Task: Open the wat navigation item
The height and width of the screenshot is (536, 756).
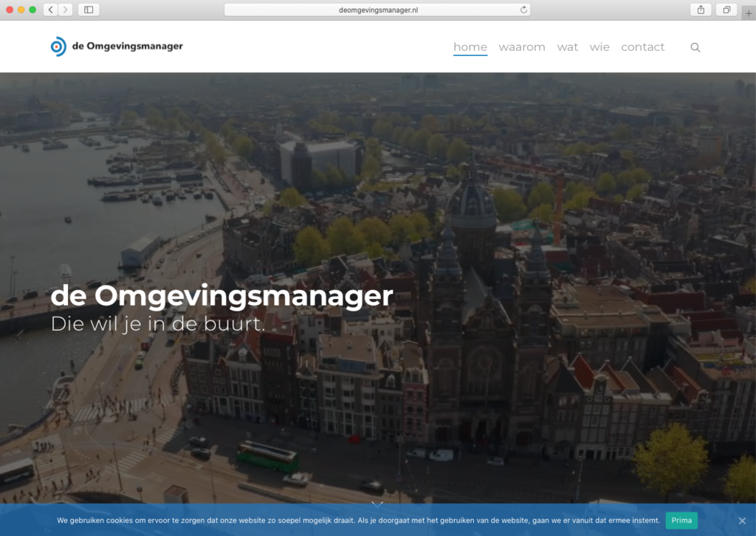Action: [568, 47]
